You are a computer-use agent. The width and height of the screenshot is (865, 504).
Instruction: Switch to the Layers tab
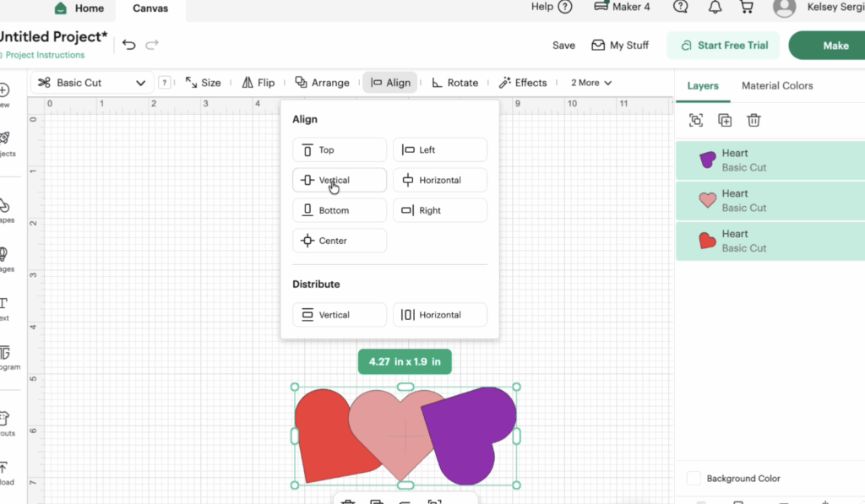pyautogui.click(x=703, y=86)
